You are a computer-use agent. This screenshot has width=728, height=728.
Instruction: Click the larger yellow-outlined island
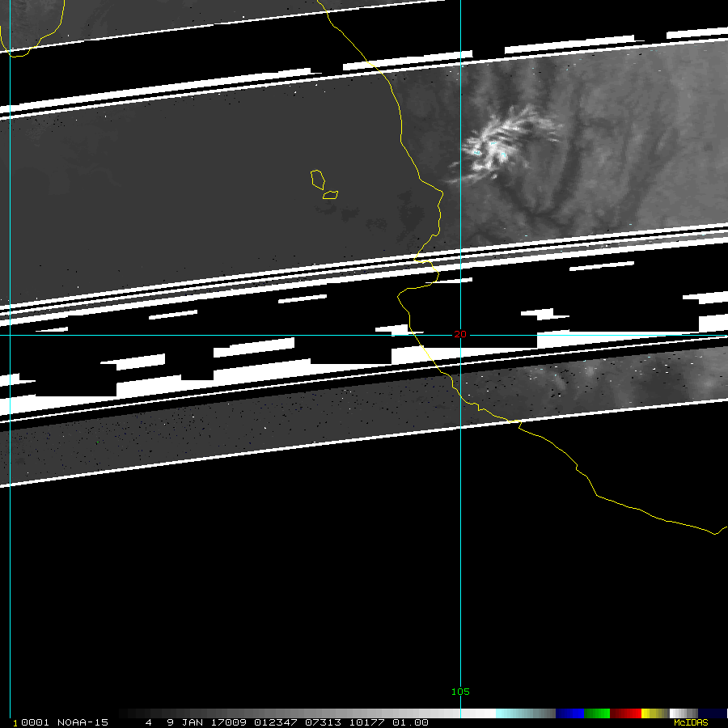[318, 179]
